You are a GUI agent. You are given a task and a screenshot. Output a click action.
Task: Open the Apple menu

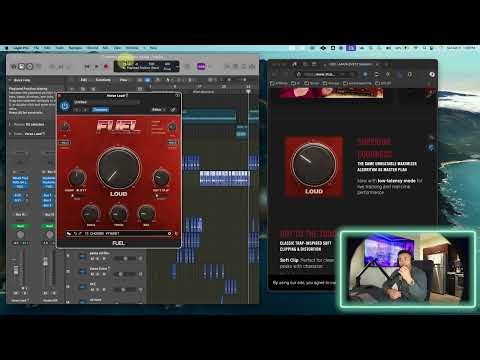point(6,48)
